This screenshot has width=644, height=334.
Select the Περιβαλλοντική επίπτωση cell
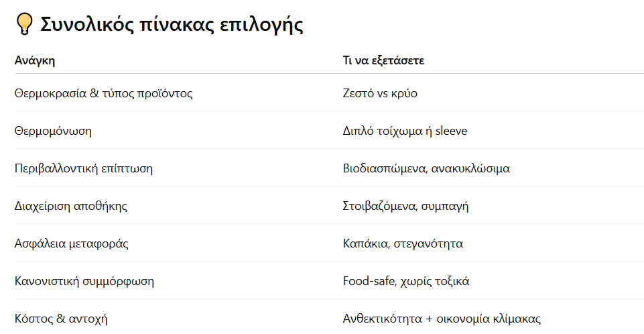point(84,169)
